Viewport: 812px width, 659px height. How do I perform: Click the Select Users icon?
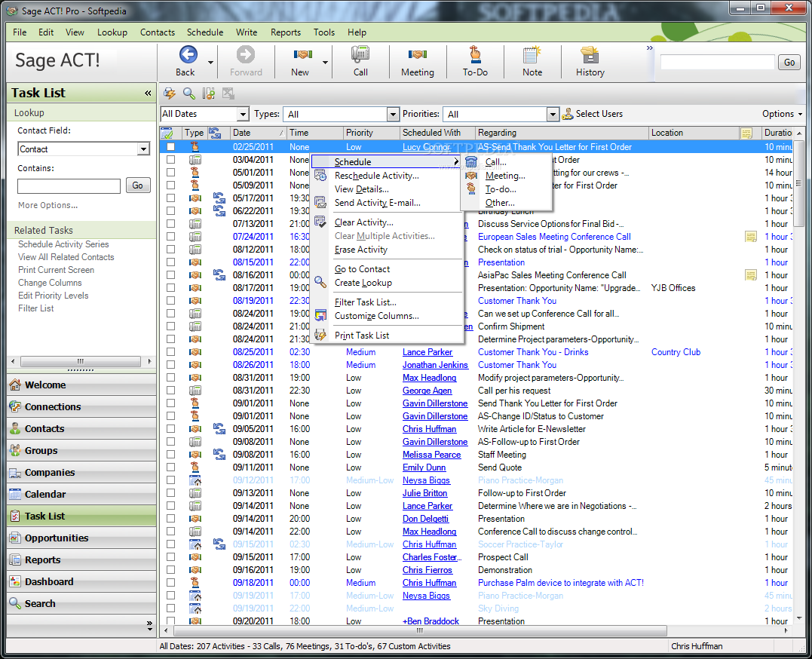click(x=568, y=114)
